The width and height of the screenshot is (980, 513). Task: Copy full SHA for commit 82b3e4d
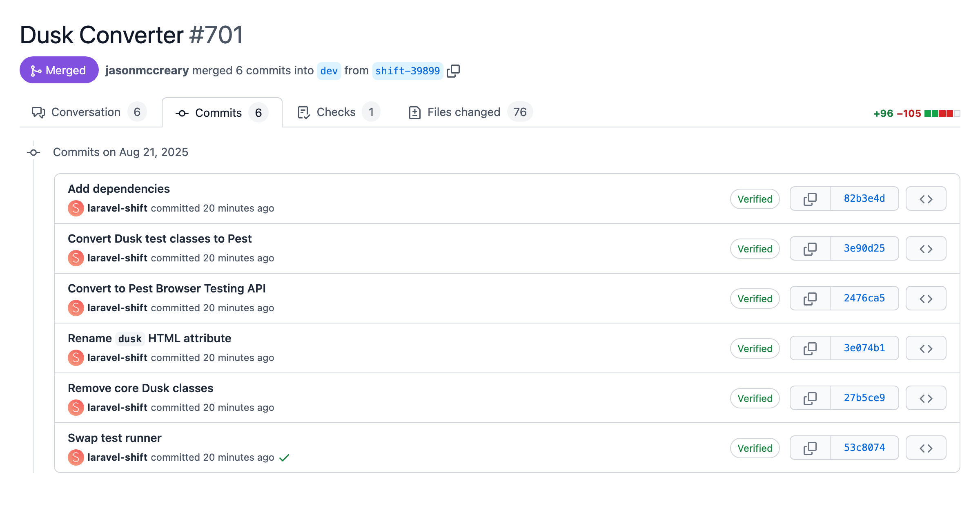click(x=810, y=199)
